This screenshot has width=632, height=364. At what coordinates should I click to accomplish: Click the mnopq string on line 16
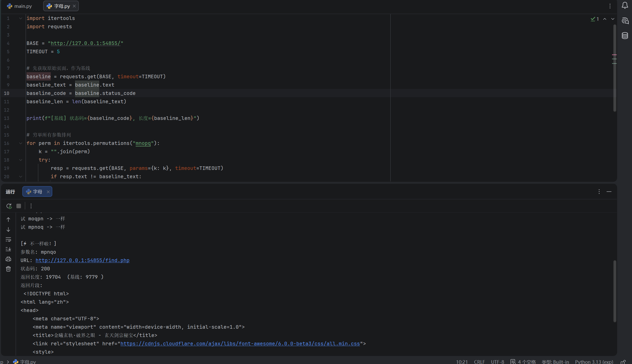(143, 143)
